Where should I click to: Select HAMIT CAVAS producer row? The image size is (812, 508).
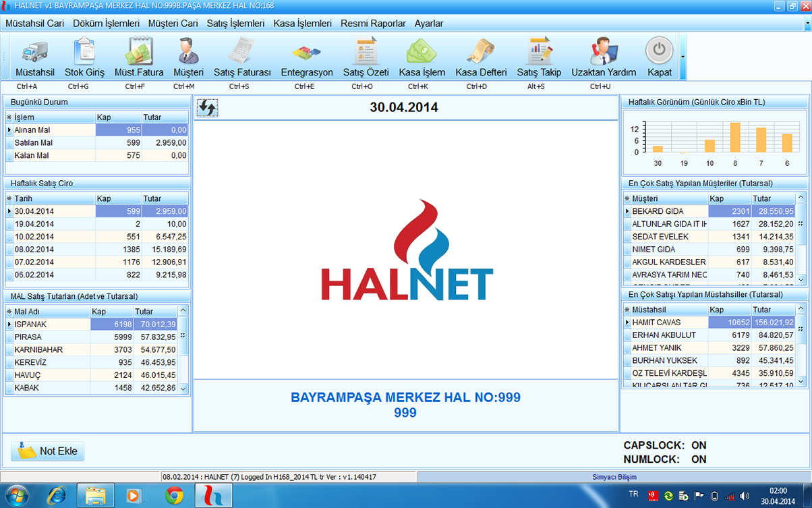tap(709, 322)
